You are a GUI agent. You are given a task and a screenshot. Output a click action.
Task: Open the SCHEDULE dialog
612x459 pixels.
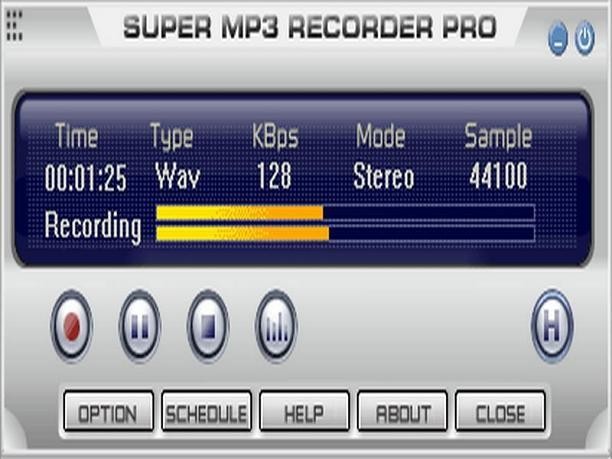pos(206,411)
